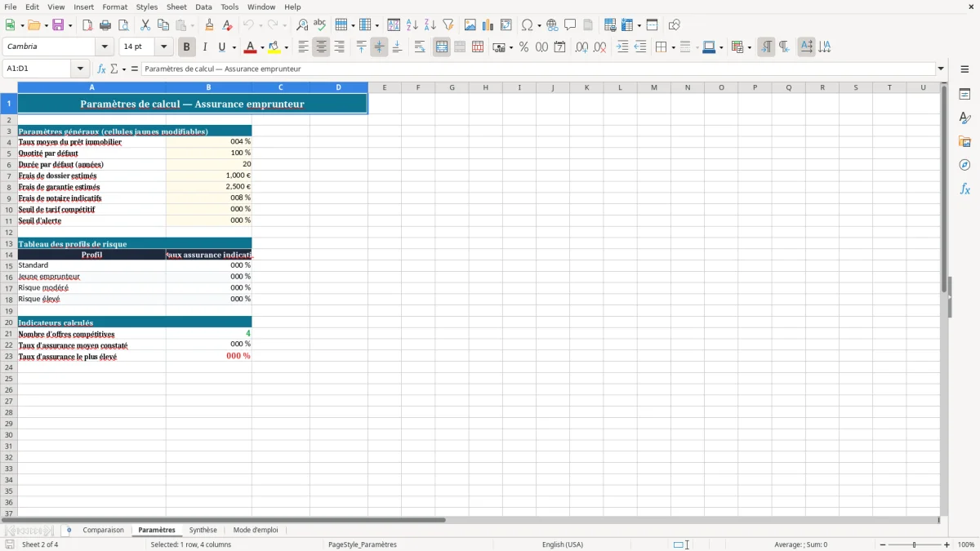Click the Copy icon
The height and width of the screenshot is (551, 980).
(x=163, y=25)
